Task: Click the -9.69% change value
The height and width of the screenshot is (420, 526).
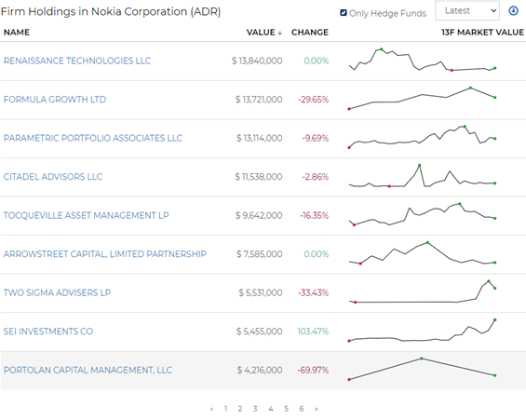Action: pos(316,138)
